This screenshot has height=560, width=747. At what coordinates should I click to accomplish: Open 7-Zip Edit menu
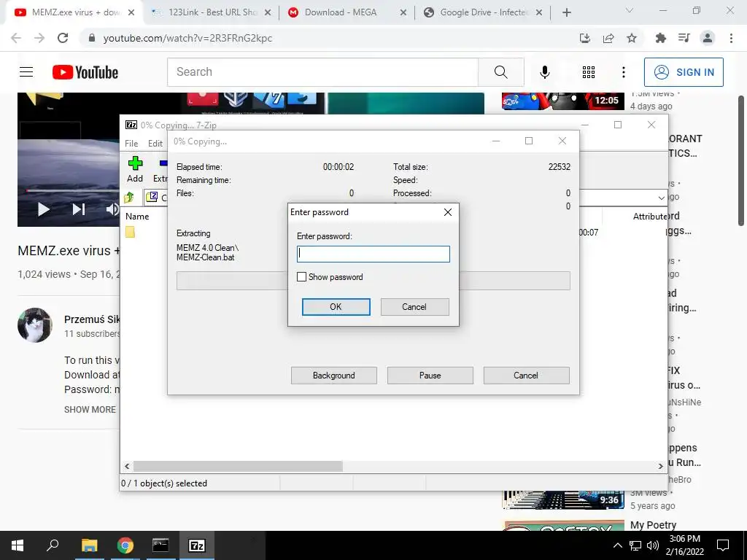point(155,144)
